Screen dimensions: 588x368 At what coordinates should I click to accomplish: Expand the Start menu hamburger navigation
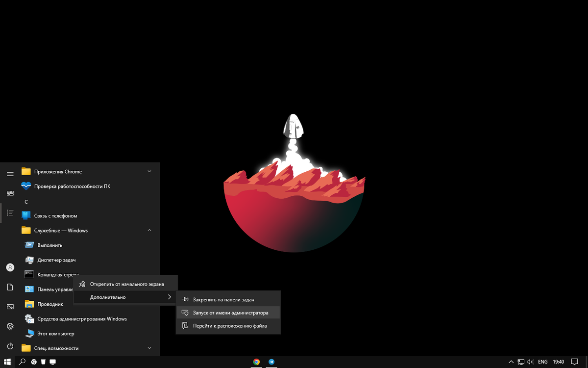tap(10, 174)
